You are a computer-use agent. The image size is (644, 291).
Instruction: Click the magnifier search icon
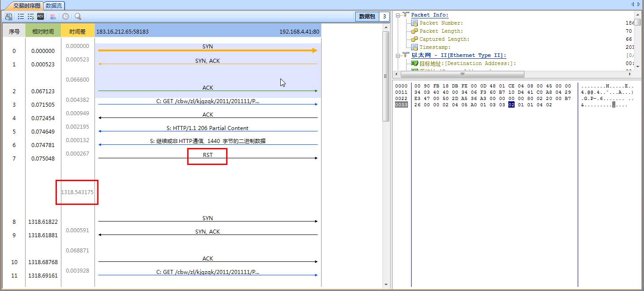(x=78, y=17)
